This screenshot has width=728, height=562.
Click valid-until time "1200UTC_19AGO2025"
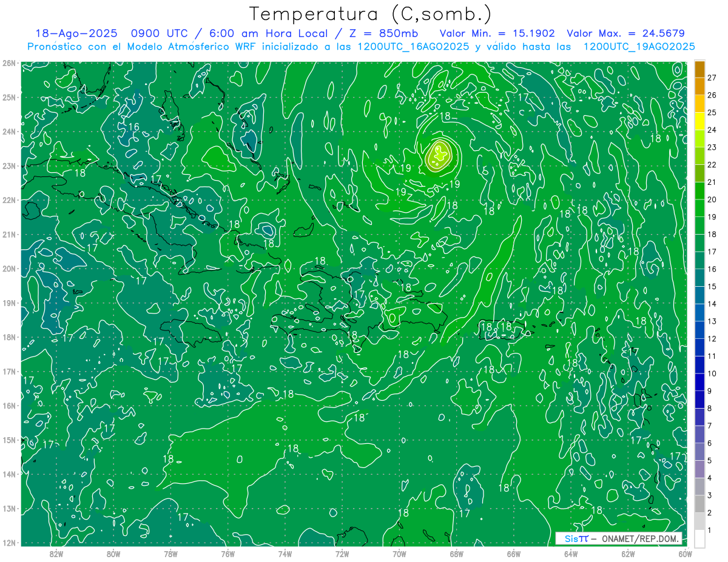[639, 46]
